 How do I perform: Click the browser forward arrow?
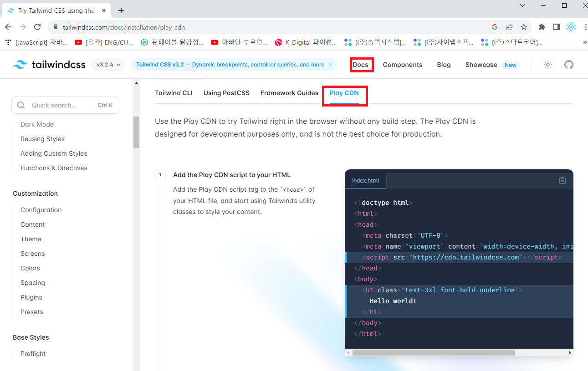point(23,27)
